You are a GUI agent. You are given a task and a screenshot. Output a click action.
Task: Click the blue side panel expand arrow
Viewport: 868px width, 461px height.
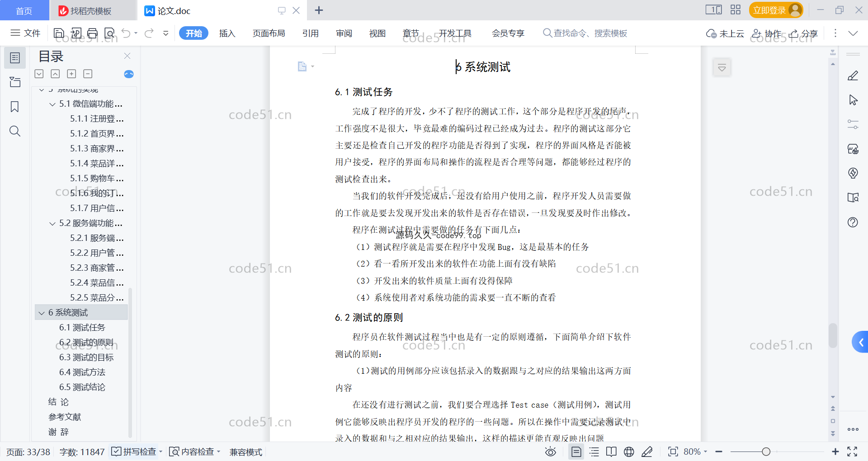coord(860,343)
